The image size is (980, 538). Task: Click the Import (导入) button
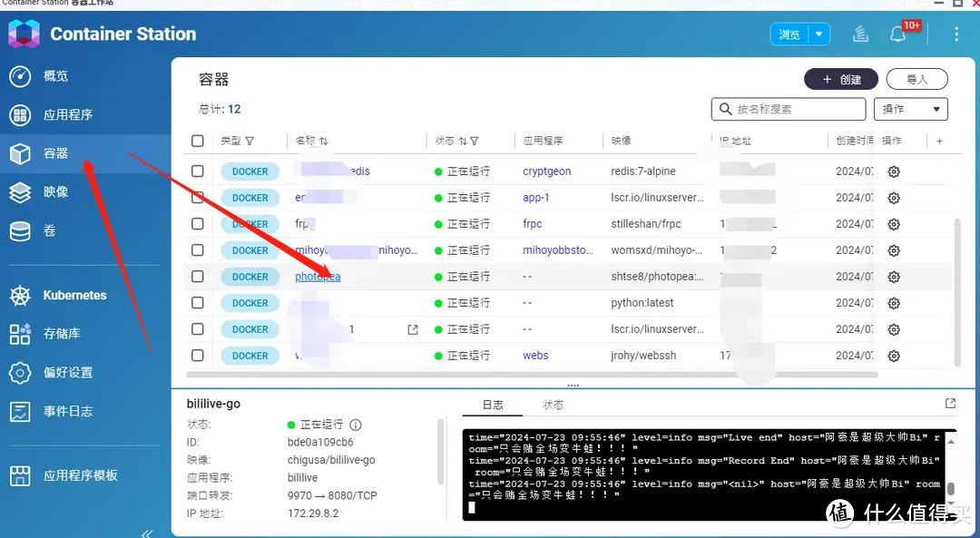pos(916,79)
